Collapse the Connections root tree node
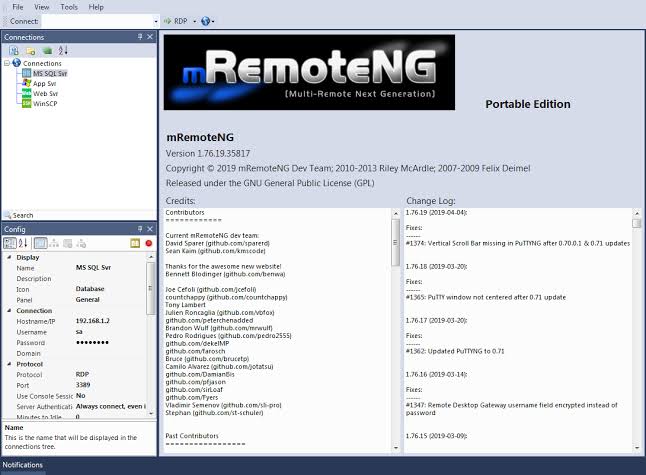 (x=7, y=63)
